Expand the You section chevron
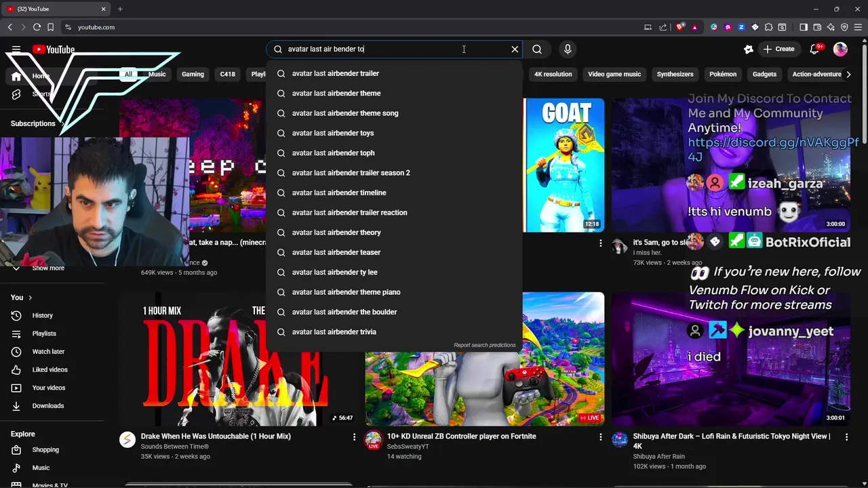This screenshot has height=488, width=868. 30,298
